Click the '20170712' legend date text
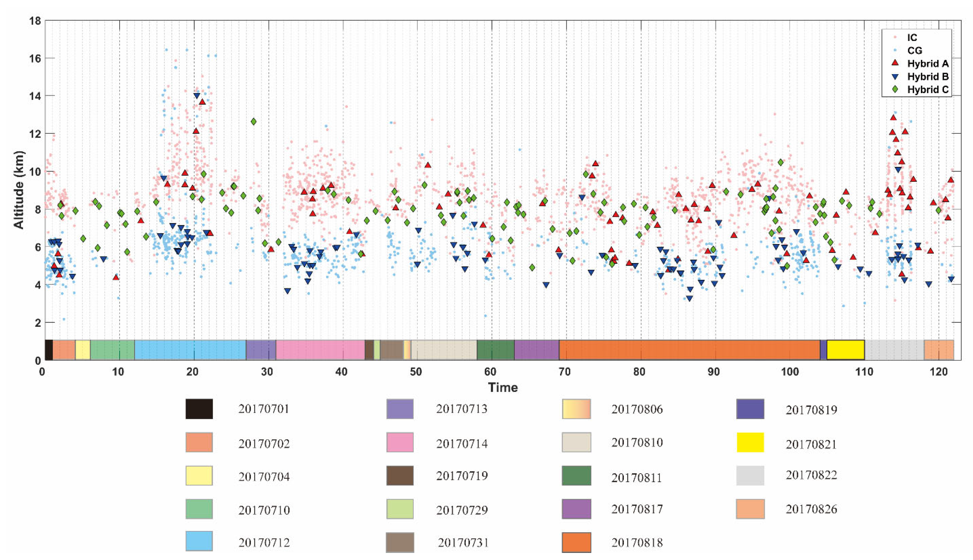 pyautogui.click(x=264, y=543)
